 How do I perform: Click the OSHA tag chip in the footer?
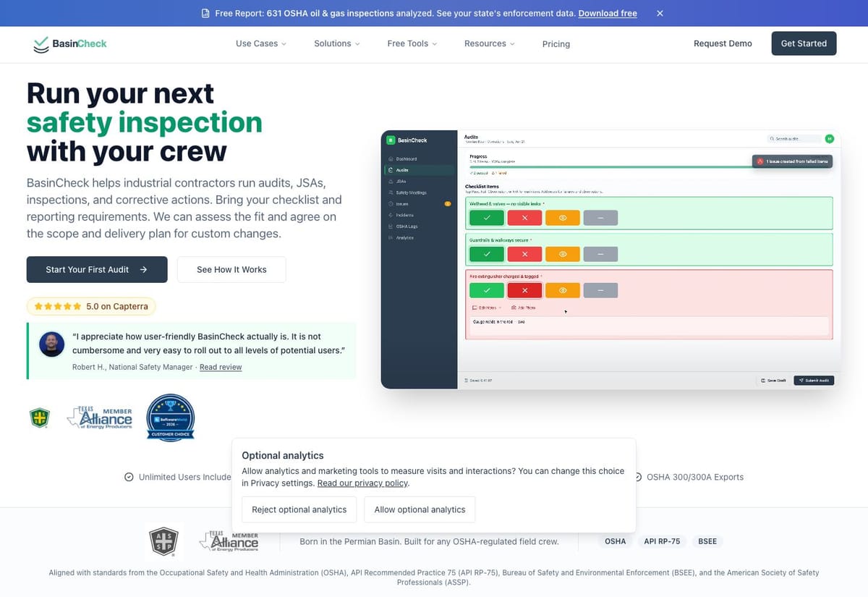[616, 541]
